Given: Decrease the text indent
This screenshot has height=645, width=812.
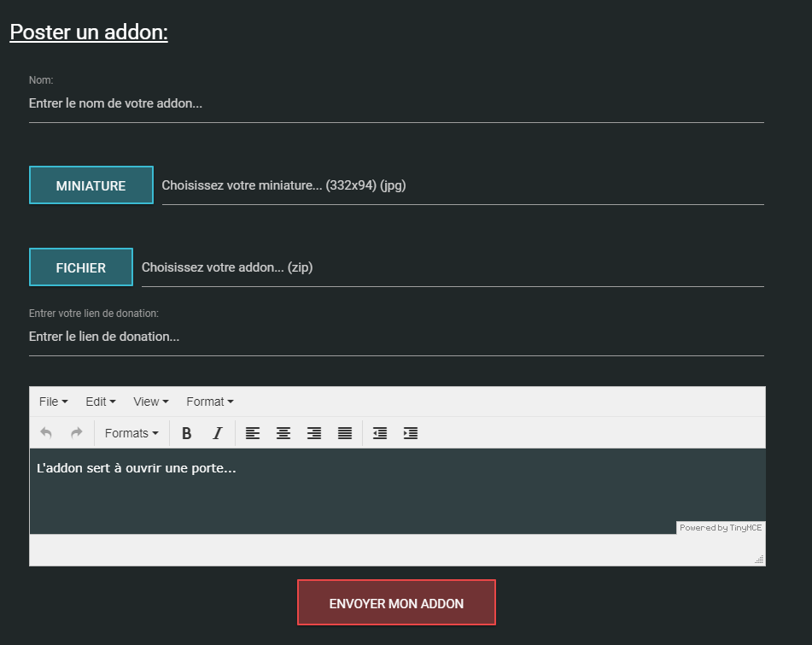Looking at the screenshot, I should [380, 432].
